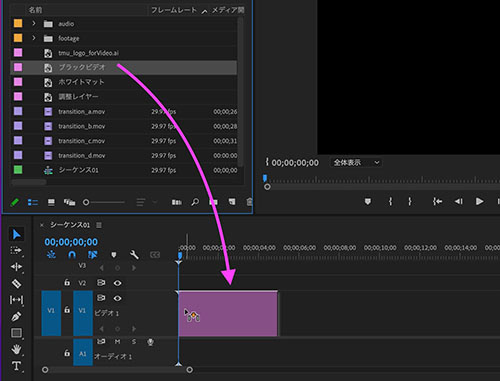This screenshot has height=381, width=500.
Task: Open timeline display settings wrench
Action: click(x=134, y=255)
